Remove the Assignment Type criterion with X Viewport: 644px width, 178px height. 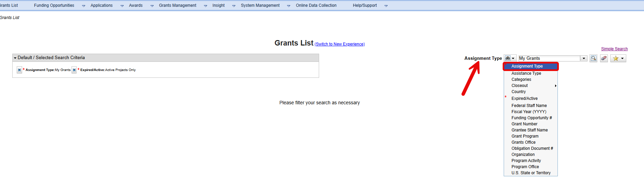pyautogui.click(x=19, y=70)
